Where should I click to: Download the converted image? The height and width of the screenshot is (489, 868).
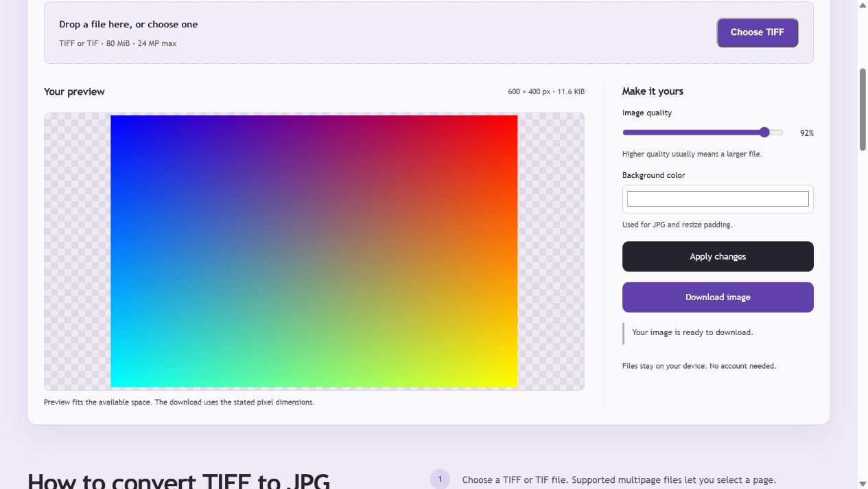click(718, 297)
